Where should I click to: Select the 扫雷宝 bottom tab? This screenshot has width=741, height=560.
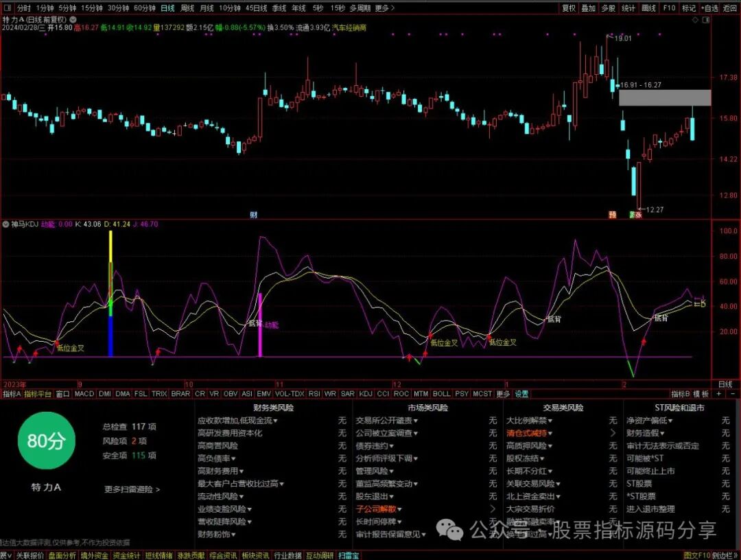349,556
